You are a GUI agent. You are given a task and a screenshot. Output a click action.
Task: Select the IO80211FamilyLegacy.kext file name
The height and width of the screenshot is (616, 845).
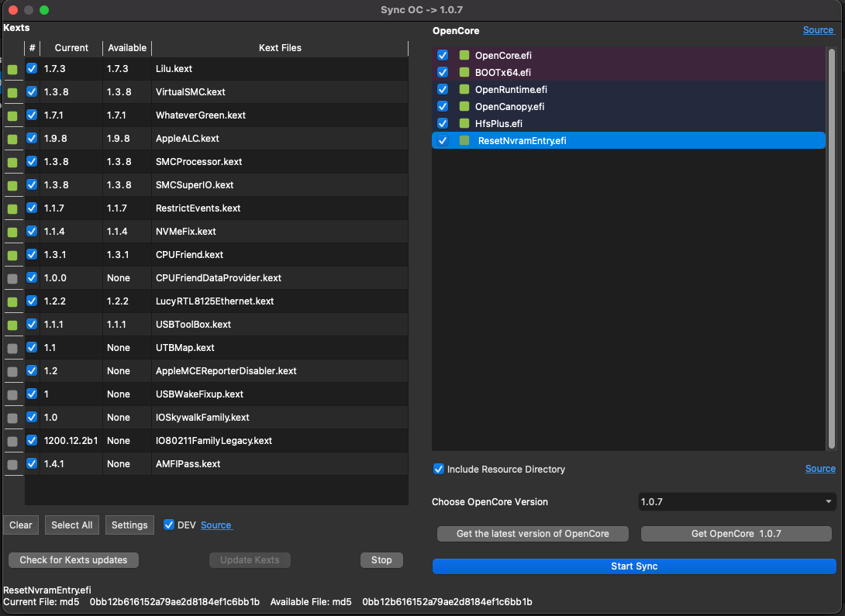tap(213, 440)
